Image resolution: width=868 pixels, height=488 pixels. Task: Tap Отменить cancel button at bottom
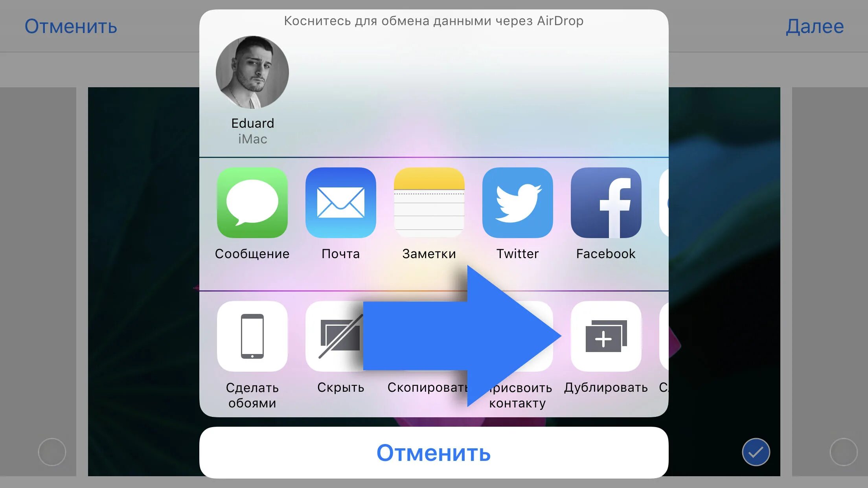click(x=434, y=453)
